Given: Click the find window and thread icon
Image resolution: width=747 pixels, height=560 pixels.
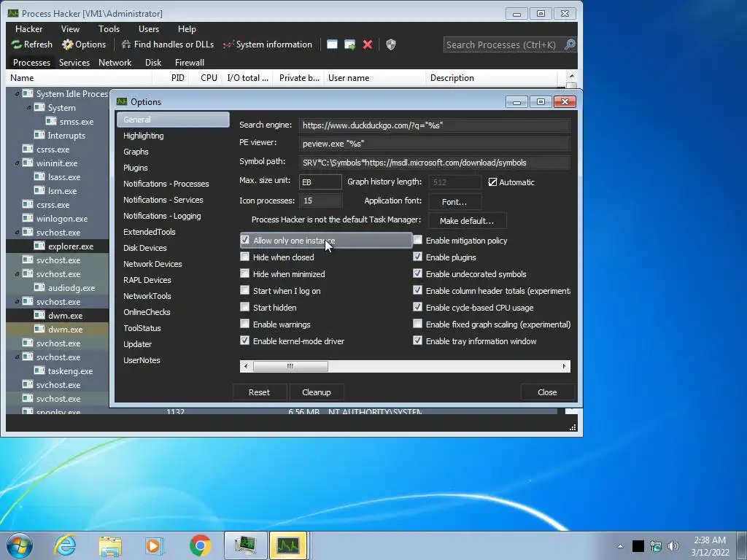Looking at the screenshot, I should [349, 44].
